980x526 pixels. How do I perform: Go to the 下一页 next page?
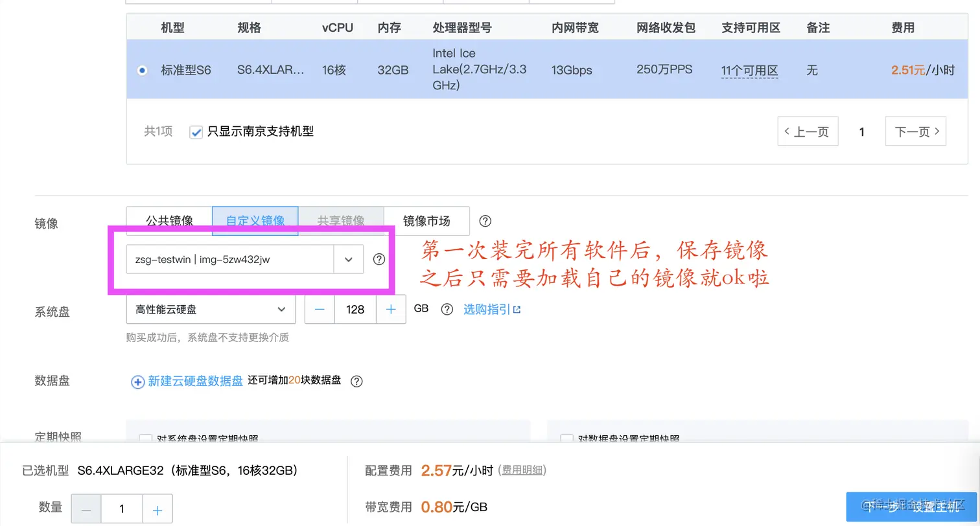[915, 131]
